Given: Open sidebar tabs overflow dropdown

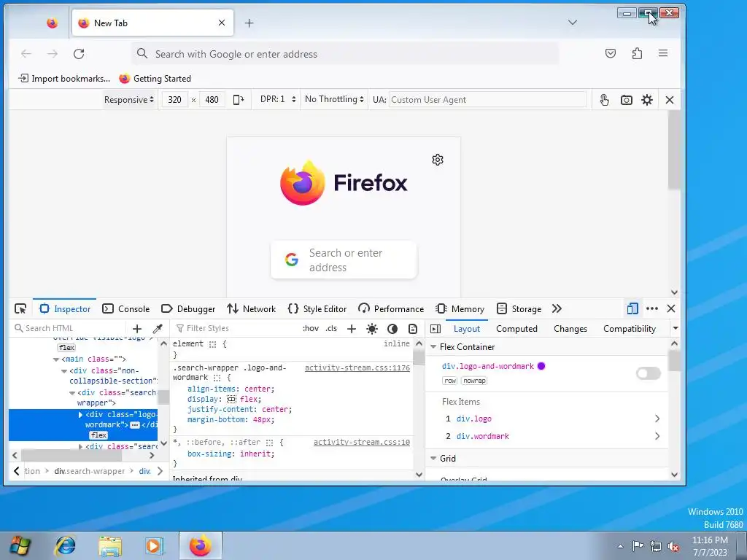Looking at the screenshot, I should coord(675,328).
